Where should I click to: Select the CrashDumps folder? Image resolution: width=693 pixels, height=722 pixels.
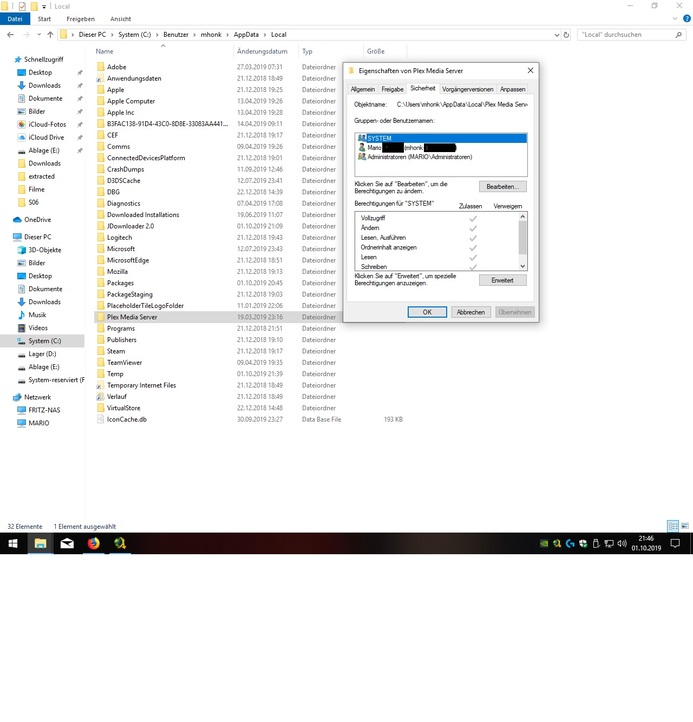coord(125,169)
